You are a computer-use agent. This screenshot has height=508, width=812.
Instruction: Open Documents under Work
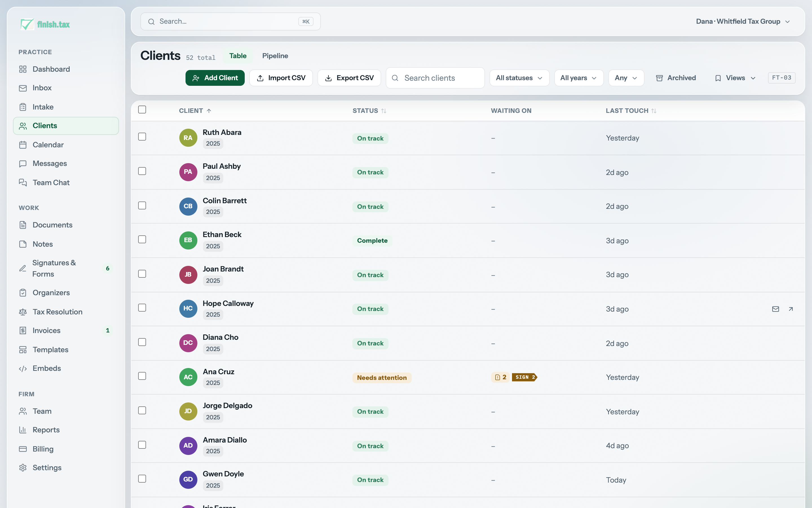click(x=66, y=225)
